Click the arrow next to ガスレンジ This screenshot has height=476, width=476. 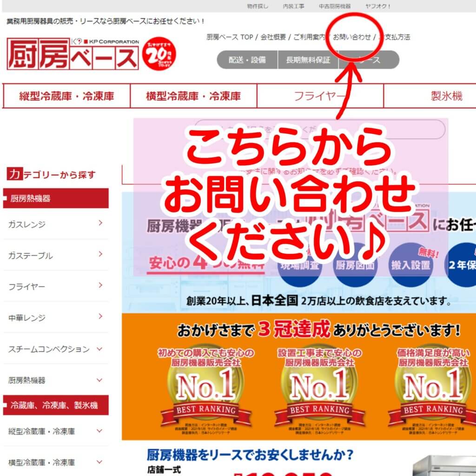point(100,223)
